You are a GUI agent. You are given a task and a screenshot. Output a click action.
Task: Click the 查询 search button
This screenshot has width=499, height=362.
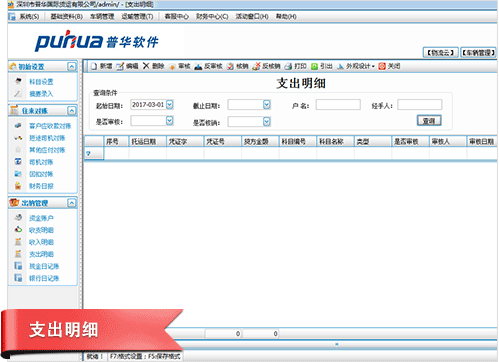[x=429, y=120]
